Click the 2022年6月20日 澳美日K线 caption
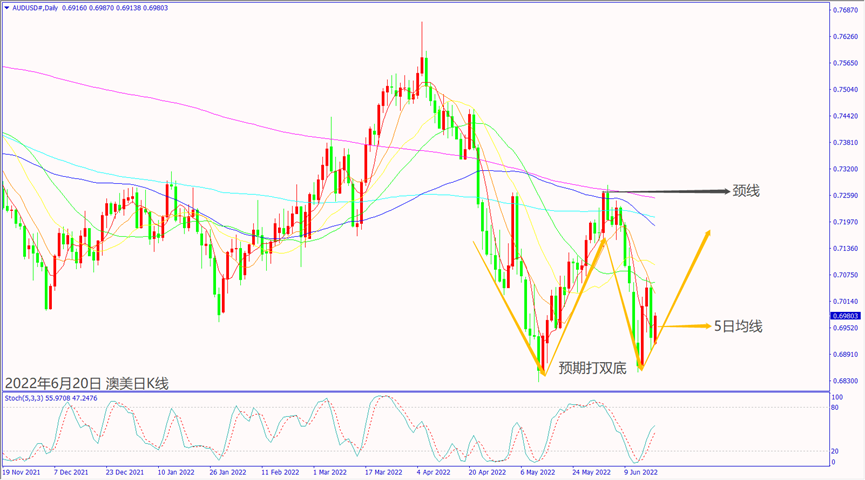Image resolution: width=865 pixels, height=480 pixels. click(x=87, y=383)
